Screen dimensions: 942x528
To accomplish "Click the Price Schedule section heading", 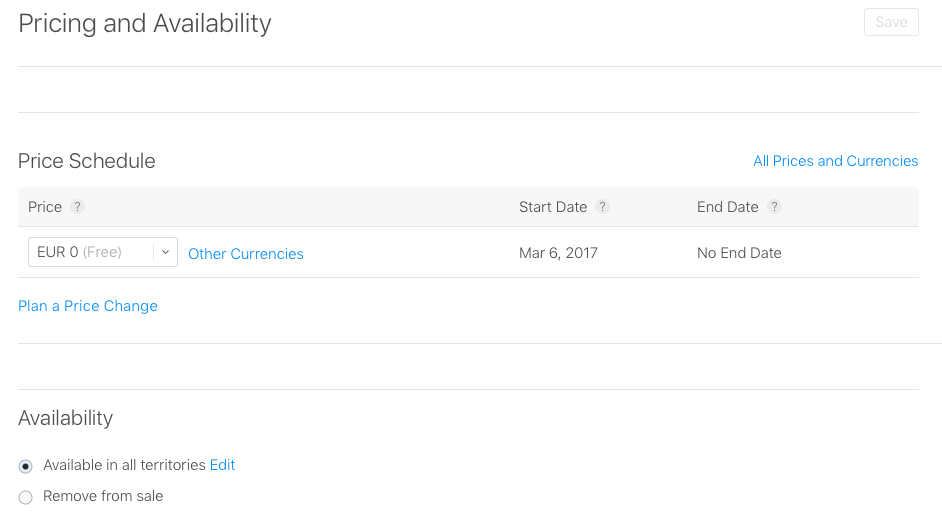I will 87,161.
